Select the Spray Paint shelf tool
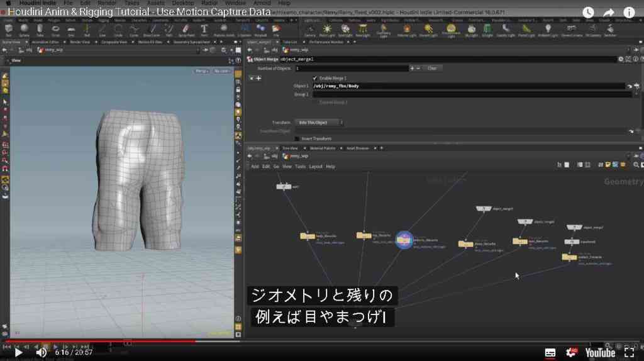Screen dimensions: 644x361 (186, 30)
